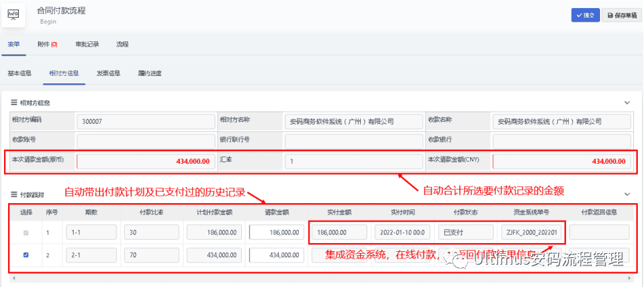Click the empty 收款银行 field
Viewport: 644px width, 287px height.
pyautogui.click(x=562, y=141)
